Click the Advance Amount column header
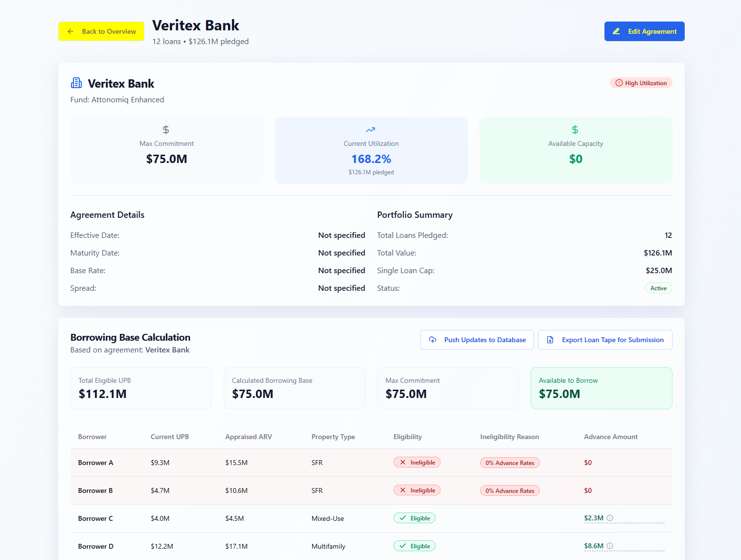This screenshot has width=741, height=560. tap(611, 437)
